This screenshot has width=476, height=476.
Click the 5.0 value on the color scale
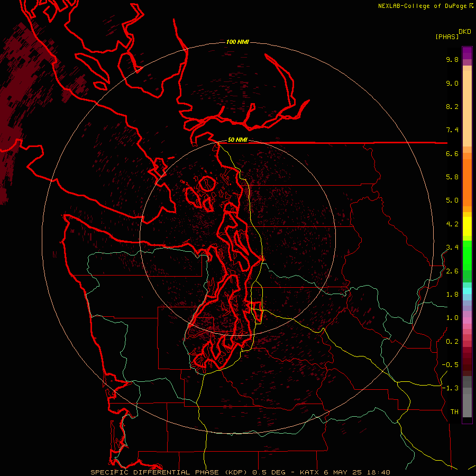click(x=452, y=200)
